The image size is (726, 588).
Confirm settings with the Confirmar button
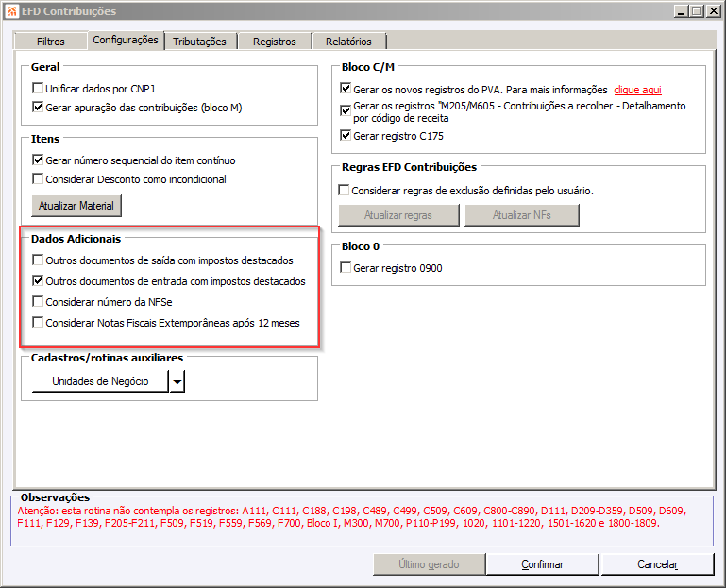tap(542, 564)
